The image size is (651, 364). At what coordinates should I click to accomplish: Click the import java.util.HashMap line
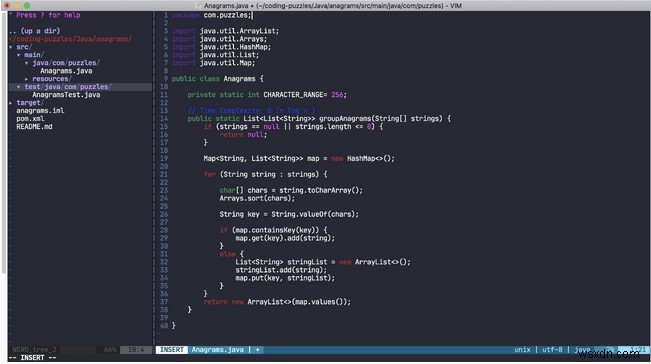point(221,47)
